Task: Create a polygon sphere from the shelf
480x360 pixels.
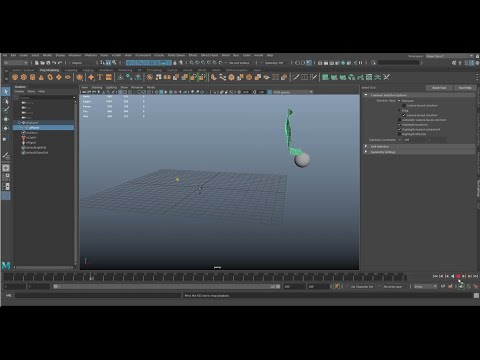Action: tap(15, 77)
